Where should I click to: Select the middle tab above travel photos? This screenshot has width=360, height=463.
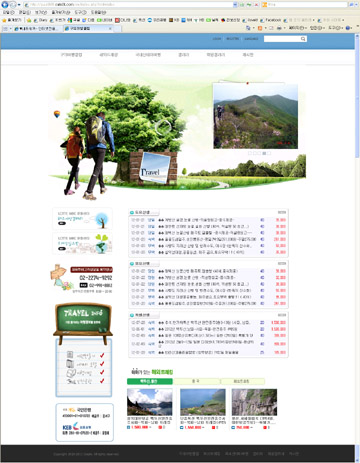point(197,381)
